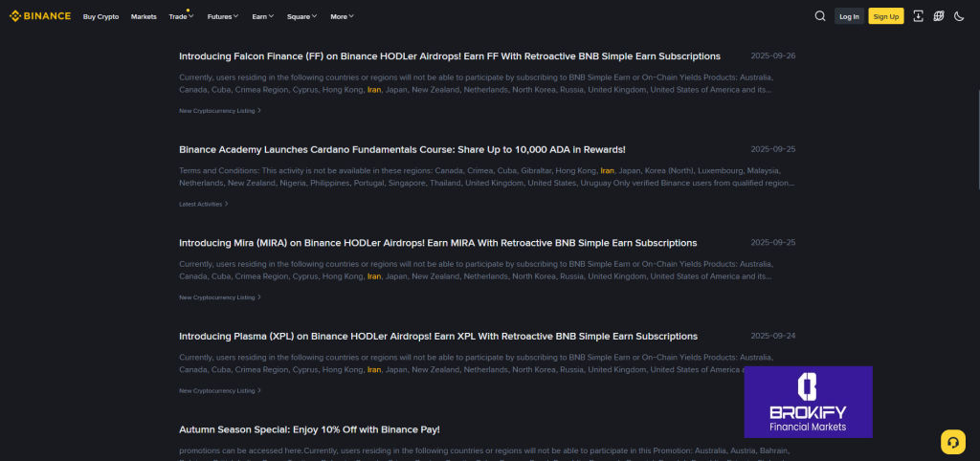The width and height of the screenshot is (980, 461).
Task: Open the yellow support chat headset icon
Action: pos(952,441)
